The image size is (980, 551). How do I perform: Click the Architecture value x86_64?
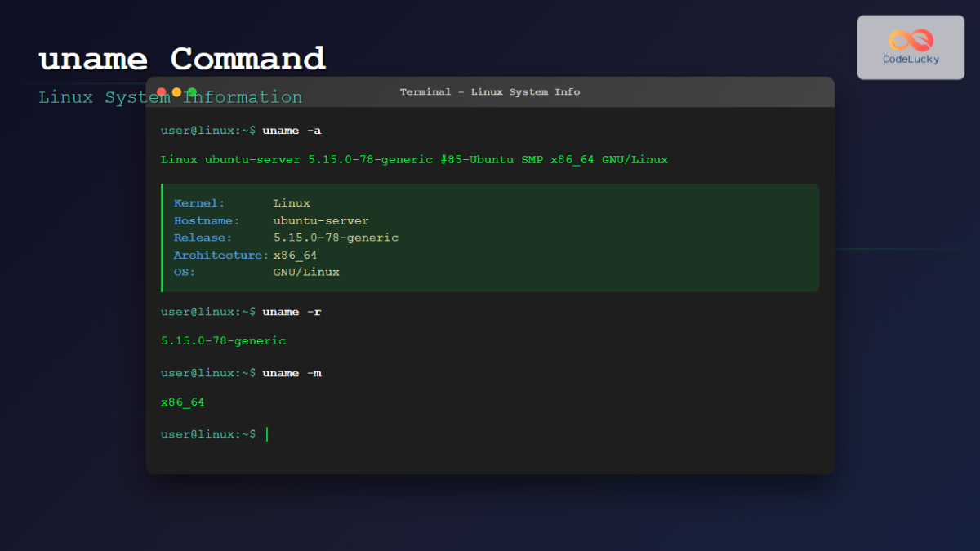tap(296, 255)
